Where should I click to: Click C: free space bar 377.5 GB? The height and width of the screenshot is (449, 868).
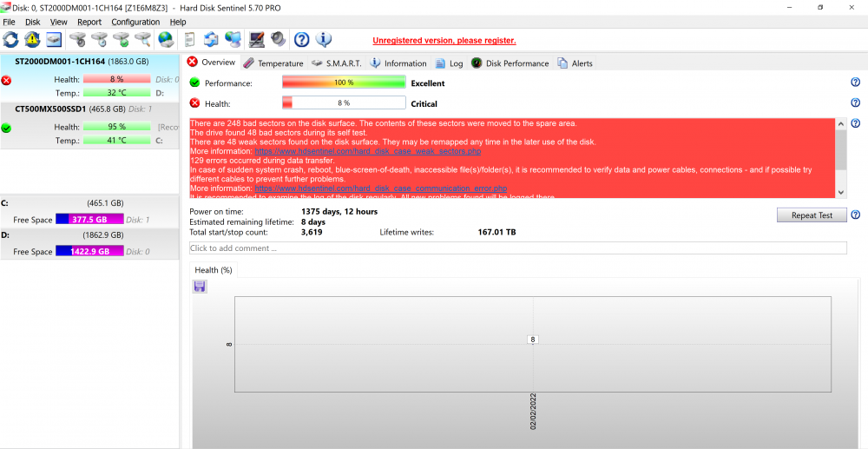pos(89,219)
